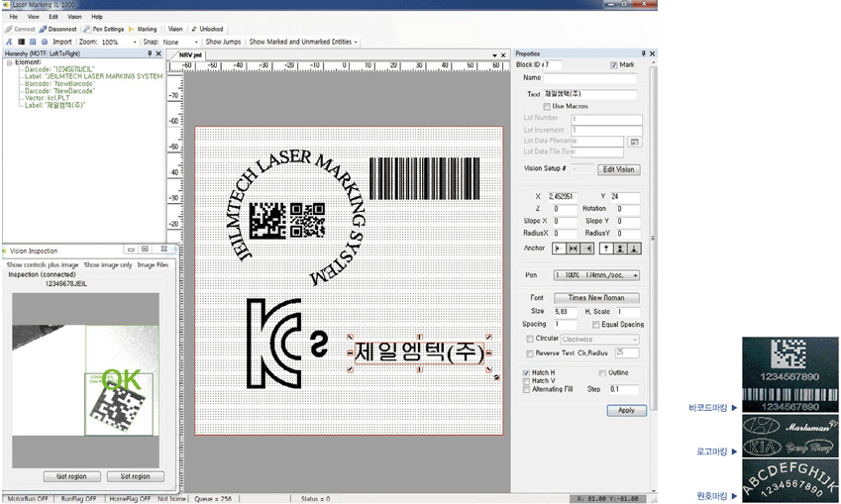Image resolution: width=841 pixels, height=504 pixels.
Task: Open Pen Settings from toolbar
Action: coord(104,29)
